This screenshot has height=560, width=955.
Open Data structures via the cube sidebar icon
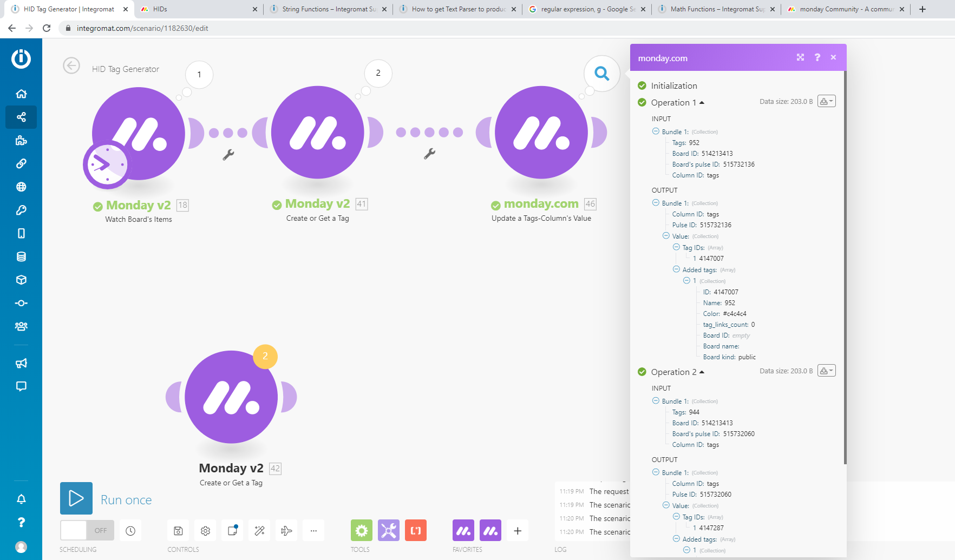(x=21, y=280)
